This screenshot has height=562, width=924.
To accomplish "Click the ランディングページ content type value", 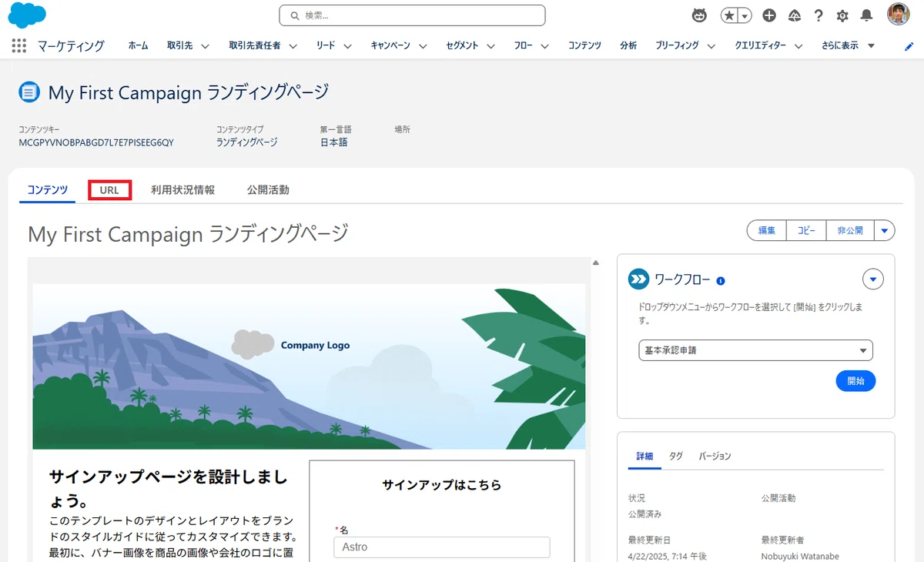I will point(246,142).
